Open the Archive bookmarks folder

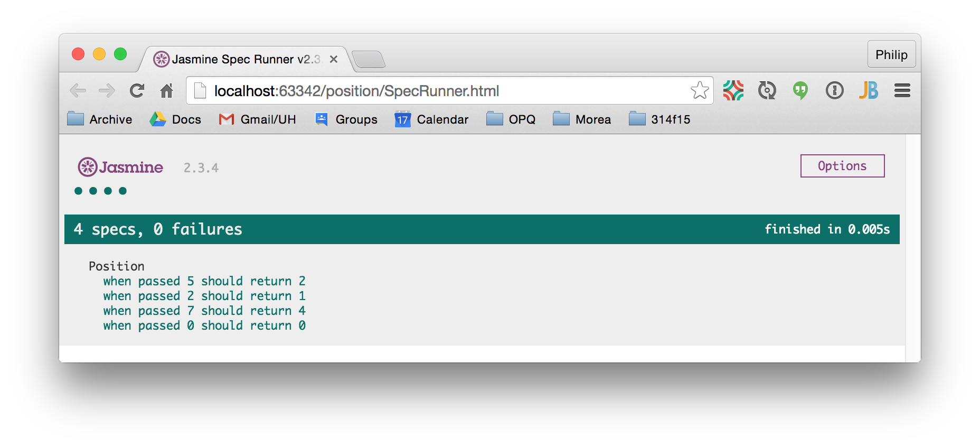click(100, 119)
